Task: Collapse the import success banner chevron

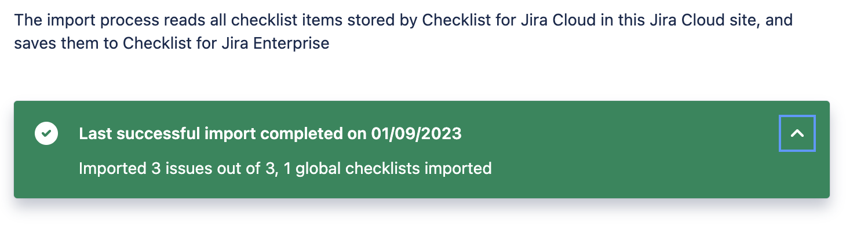Action: (797, 133)
